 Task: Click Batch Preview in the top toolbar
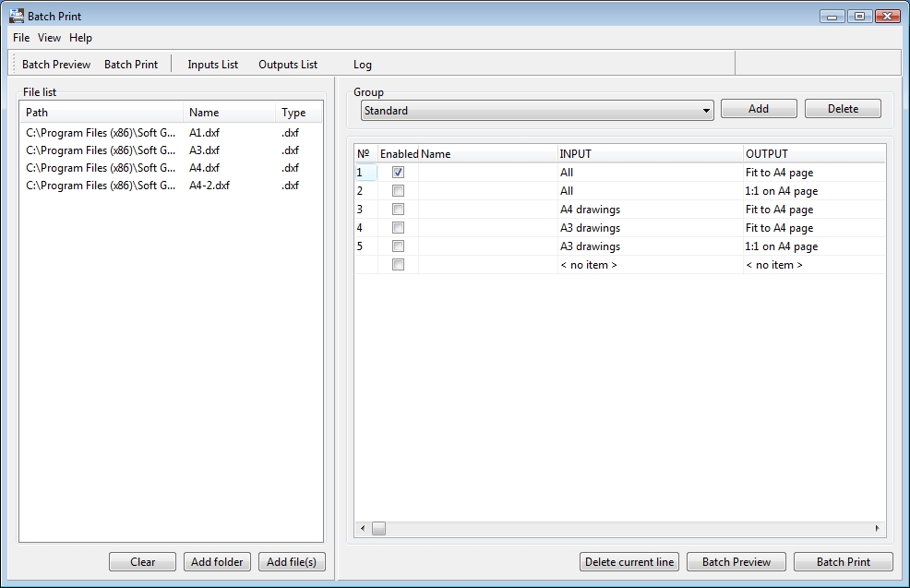click(x=56, y=64)
